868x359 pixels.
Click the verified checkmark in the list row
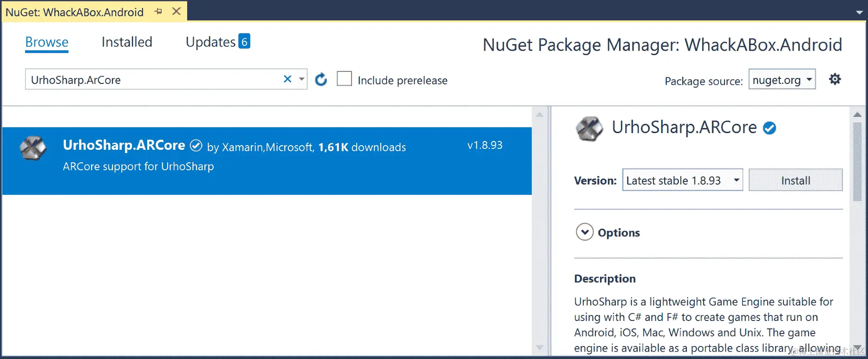196,146
